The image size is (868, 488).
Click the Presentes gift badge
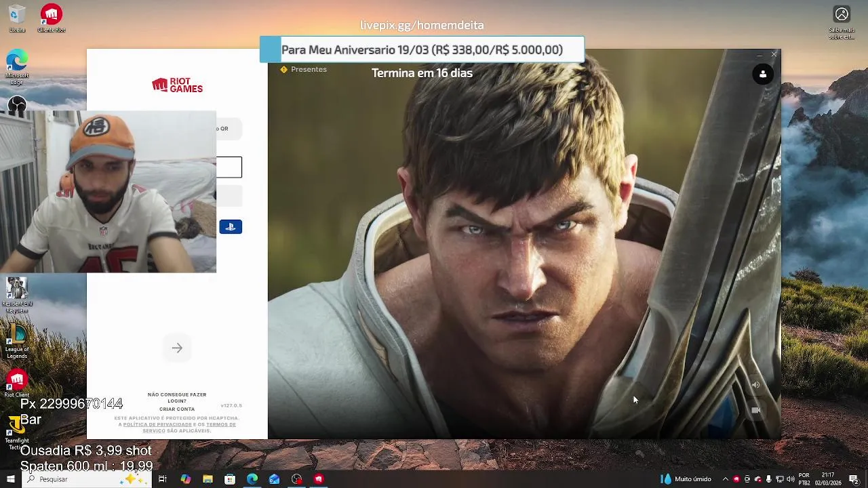[x=303, y=69]
